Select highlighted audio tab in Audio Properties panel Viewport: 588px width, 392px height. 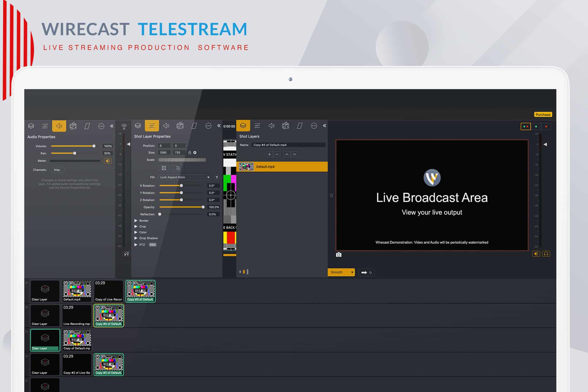(x=59, y=126)
